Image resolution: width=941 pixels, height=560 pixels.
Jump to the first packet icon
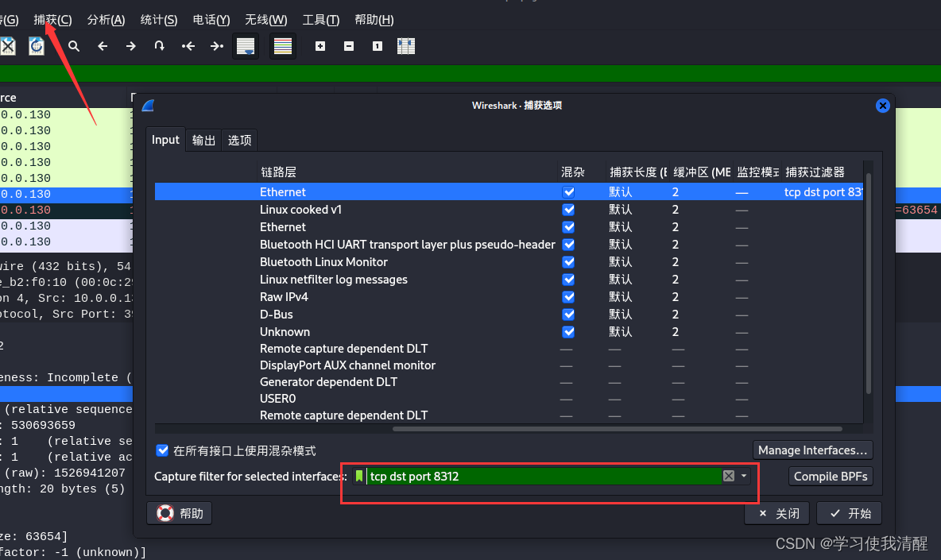coord(188,46)
